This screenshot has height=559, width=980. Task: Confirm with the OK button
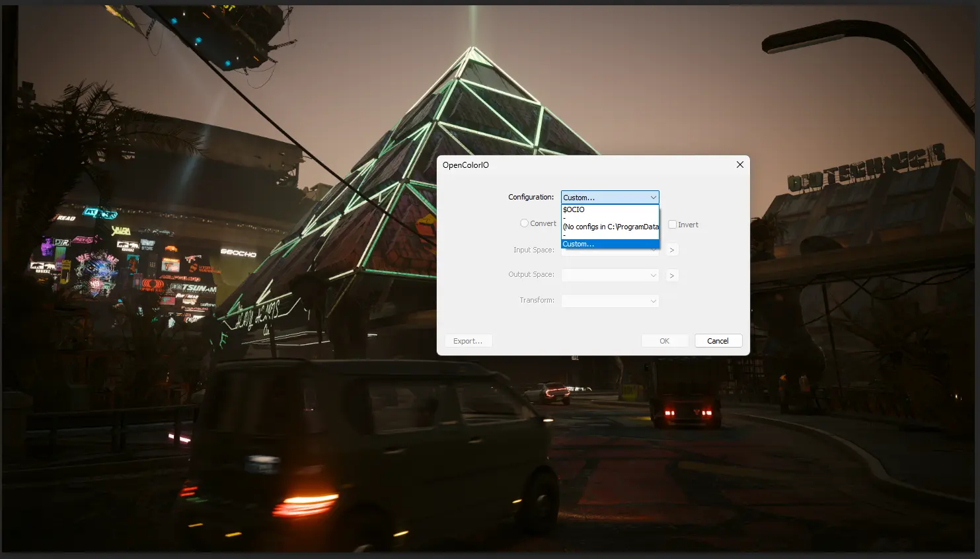point(665,341)
